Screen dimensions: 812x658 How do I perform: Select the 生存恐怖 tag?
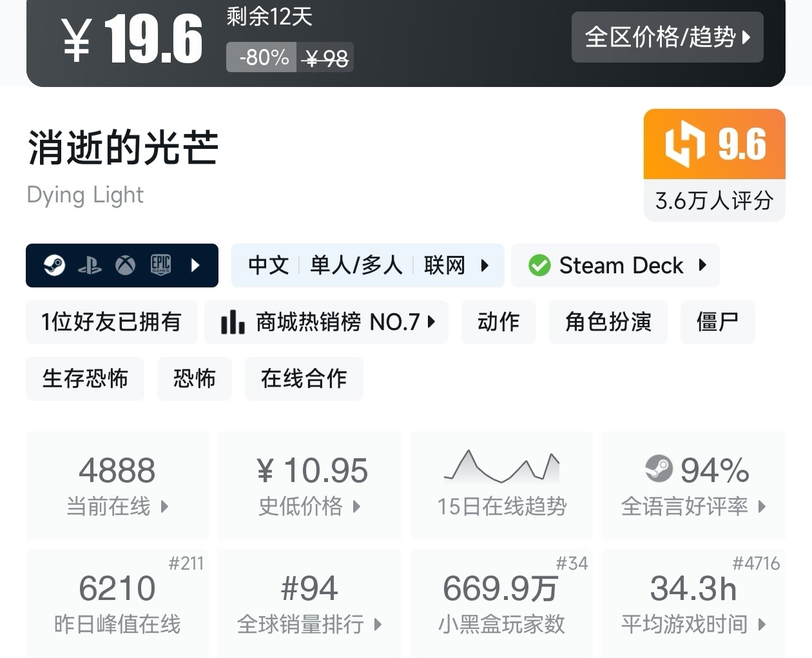(x=85, y=378)
